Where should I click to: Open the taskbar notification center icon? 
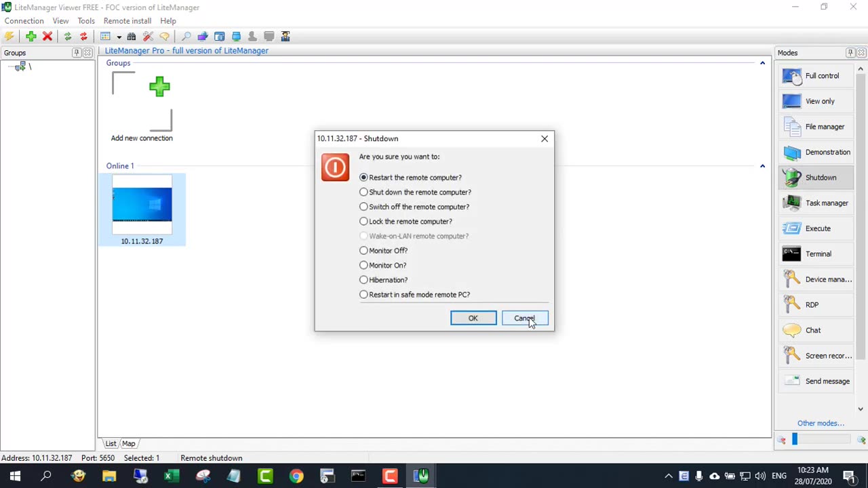tap(849, 476)
